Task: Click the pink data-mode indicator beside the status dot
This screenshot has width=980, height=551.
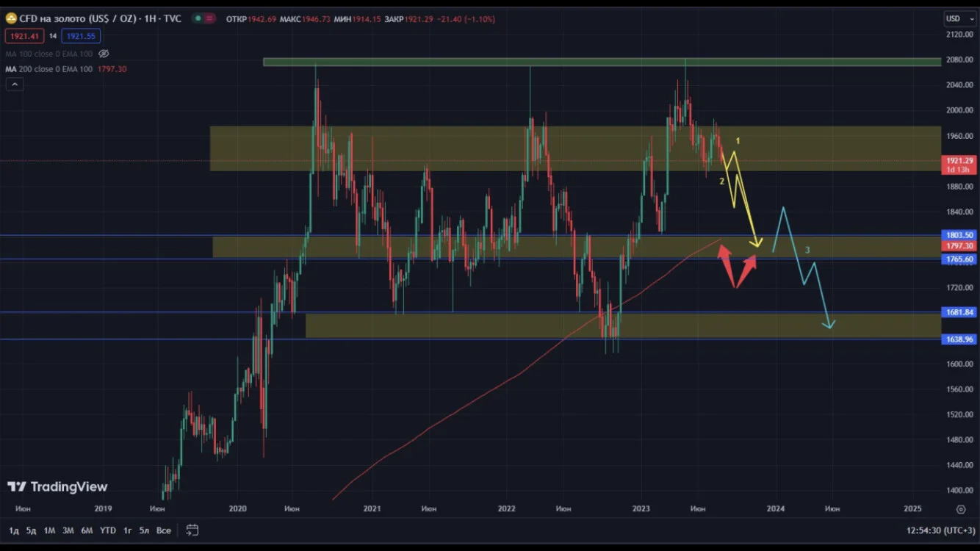Action: click(x=209, y=18)
